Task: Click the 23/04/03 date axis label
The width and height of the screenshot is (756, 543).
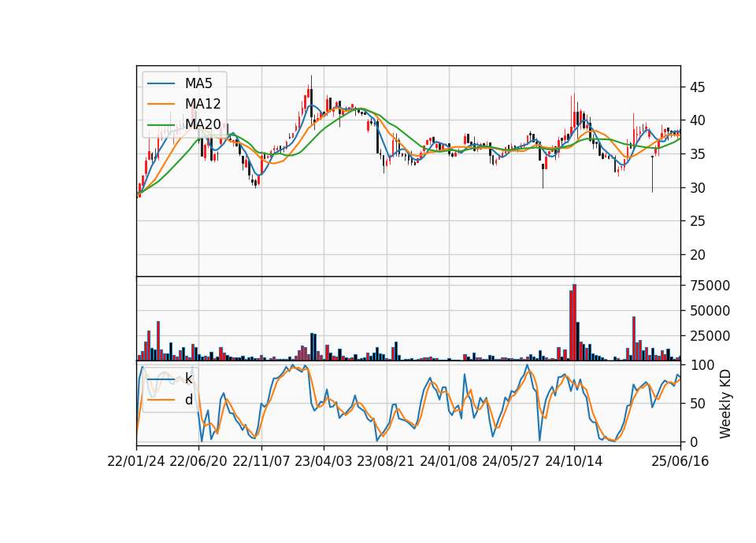Action: click(x=324, y=461)
